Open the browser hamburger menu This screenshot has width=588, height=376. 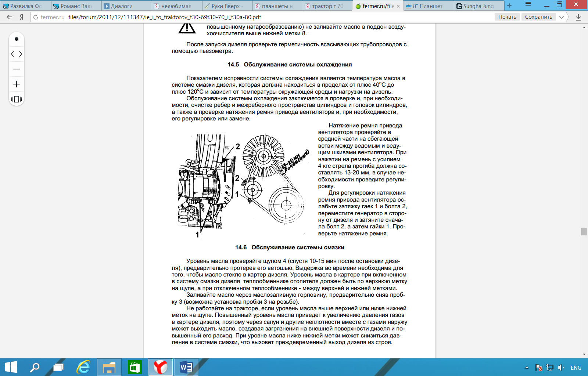point(528,4)
